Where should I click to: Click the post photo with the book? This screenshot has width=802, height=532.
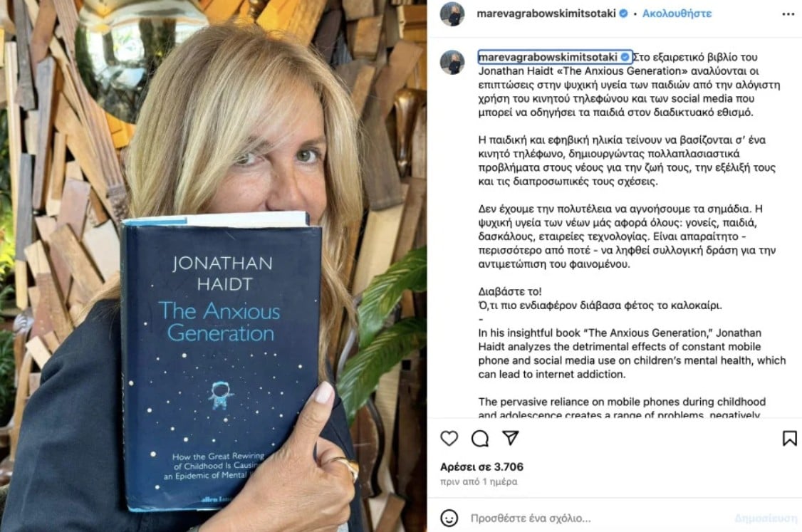213,266
